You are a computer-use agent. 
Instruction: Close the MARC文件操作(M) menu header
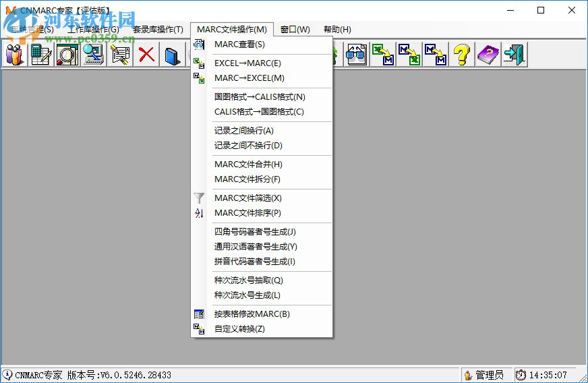[232, 29]
